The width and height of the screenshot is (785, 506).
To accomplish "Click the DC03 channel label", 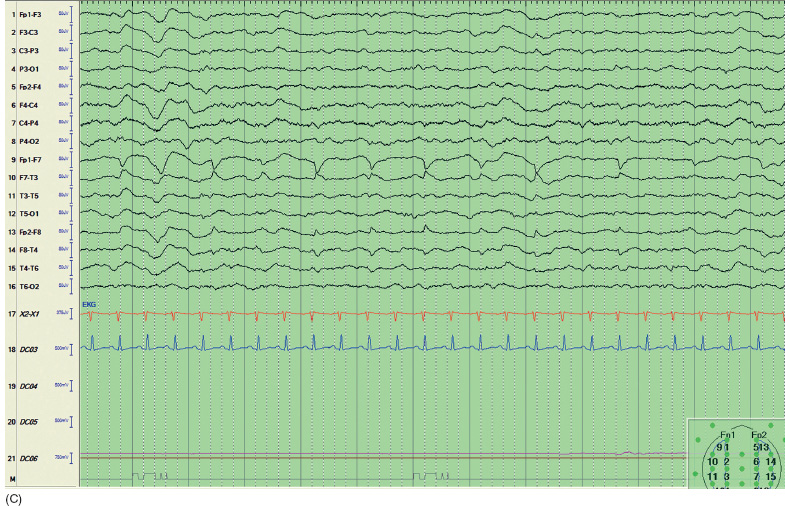I will click(30, 348).
